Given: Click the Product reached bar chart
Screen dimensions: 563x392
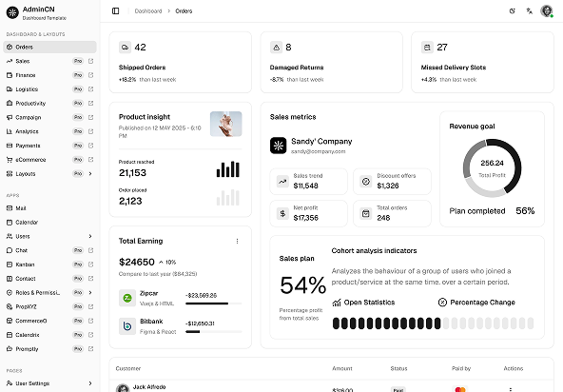Looking at the screenshot, I should pos(228,168).
